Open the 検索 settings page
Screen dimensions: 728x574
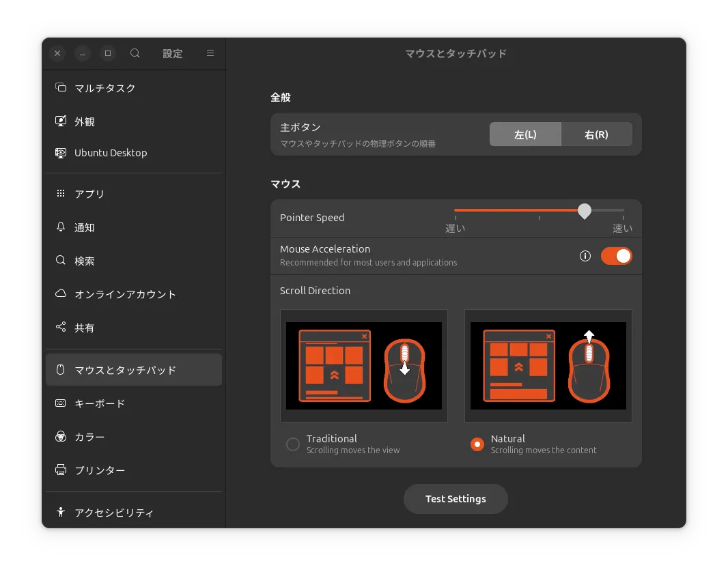click(x=134, y=260)
